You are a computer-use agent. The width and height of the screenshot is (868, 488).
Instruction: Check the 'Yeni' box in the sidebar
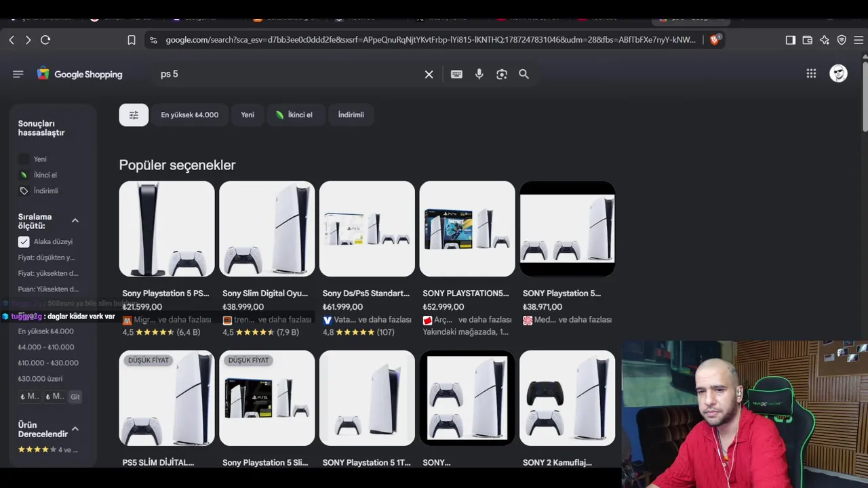(24, 159)
